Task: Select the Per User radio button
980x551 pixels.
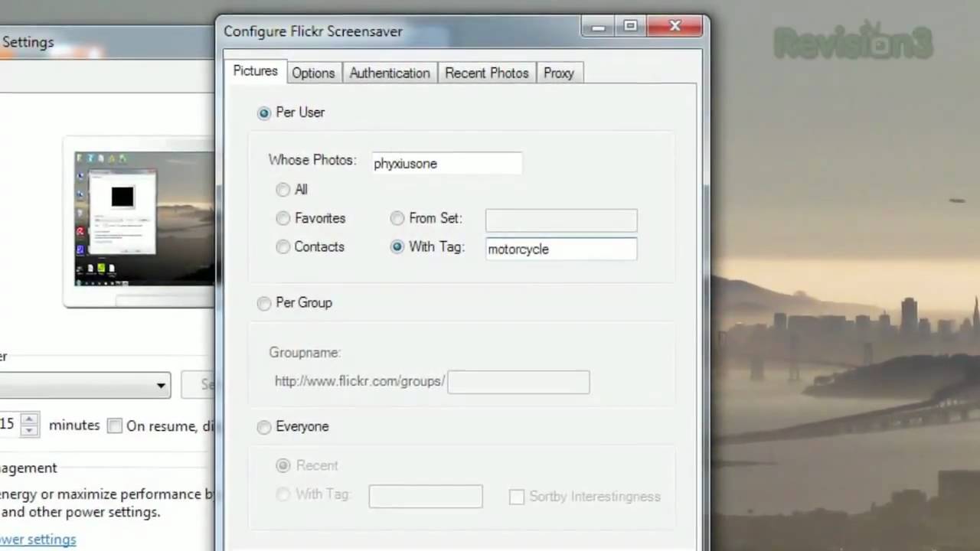Action: (x=264, y=113)
